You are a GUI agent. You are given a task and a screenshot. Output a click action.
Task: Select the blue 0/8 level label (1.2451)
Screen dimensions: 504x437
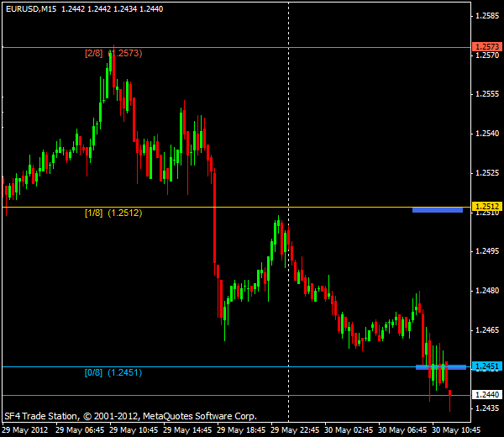(x=113, y=372)
